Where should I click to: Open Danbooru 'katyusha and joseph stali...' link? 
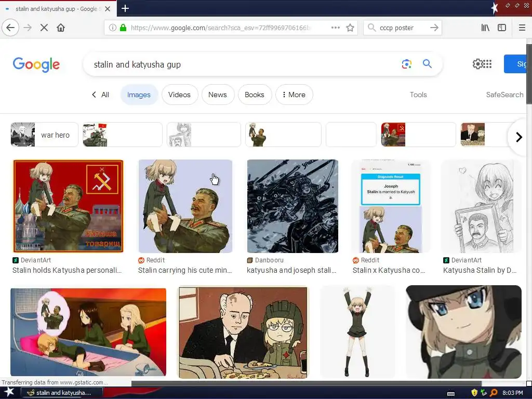coord(291,270)
